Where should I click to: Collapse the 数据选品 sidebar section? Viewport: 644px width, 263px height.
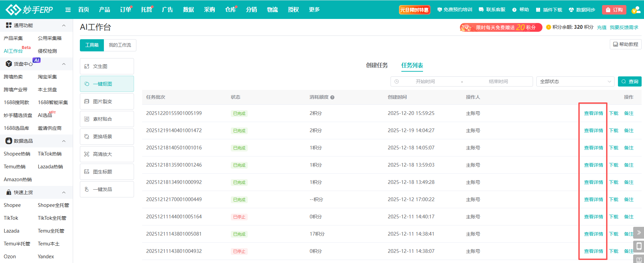pyautogui.click(x=64, y=141)
